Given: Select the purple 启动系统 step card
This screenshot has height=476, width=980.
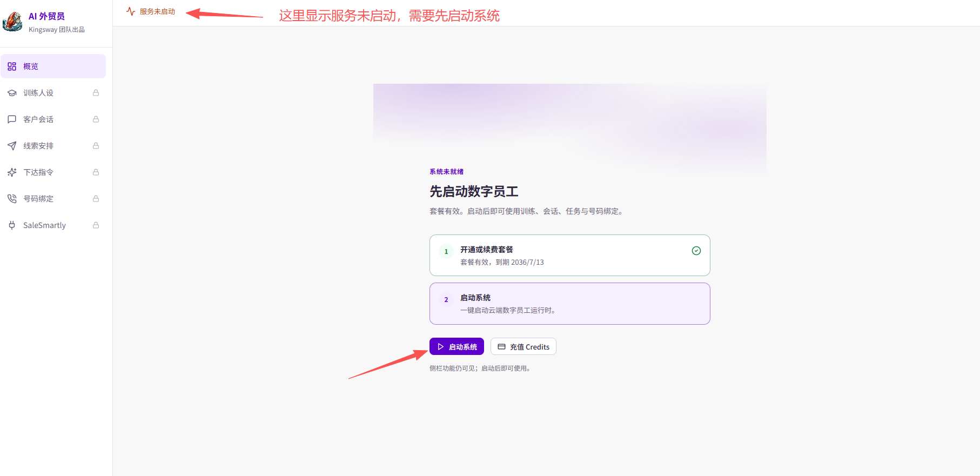Looking at the screenshot, I should (570, 304).
